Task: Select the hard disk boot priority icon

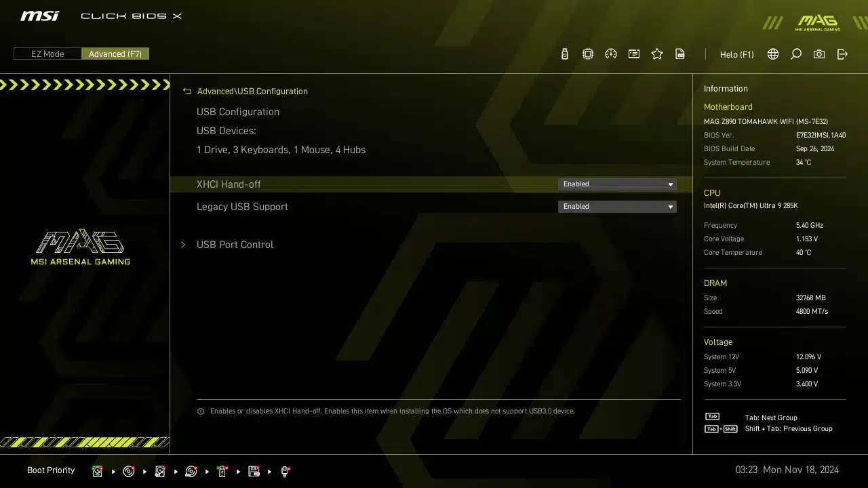Action: (98, 471)
